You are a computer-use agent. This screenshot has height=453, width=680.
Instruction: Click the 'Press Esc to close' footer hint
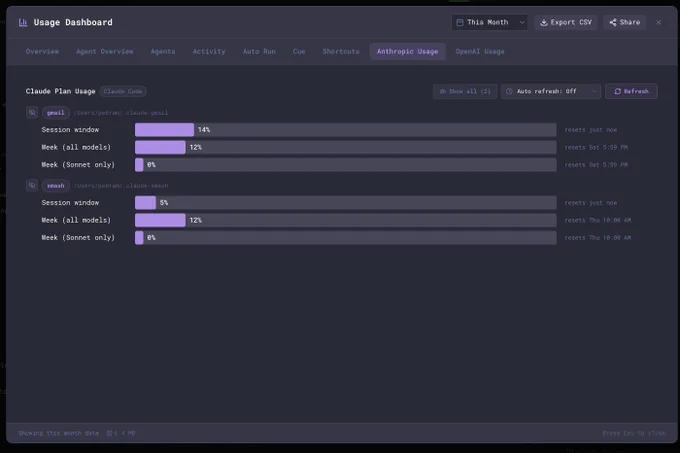(633, 433)
